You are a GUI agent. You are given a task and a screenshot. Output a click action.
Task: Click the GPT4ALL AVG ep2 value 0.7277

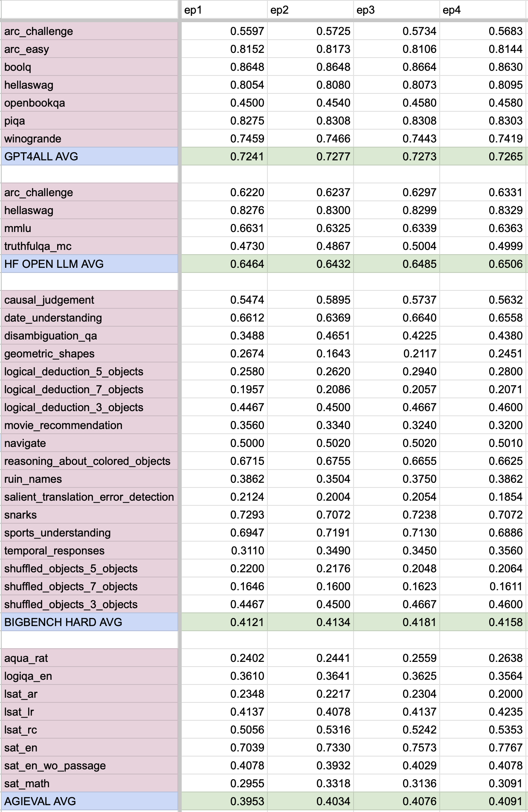tap(310, 157)
